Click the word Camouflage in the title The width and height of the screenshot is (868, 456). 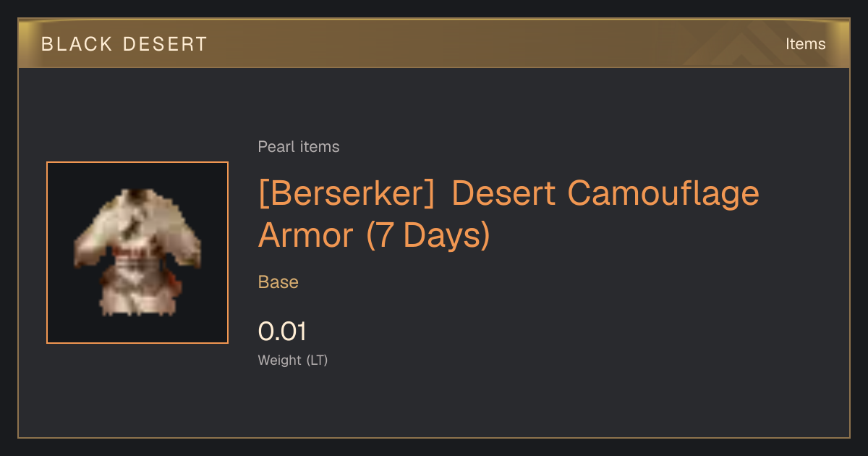click(x=663, y=194)
